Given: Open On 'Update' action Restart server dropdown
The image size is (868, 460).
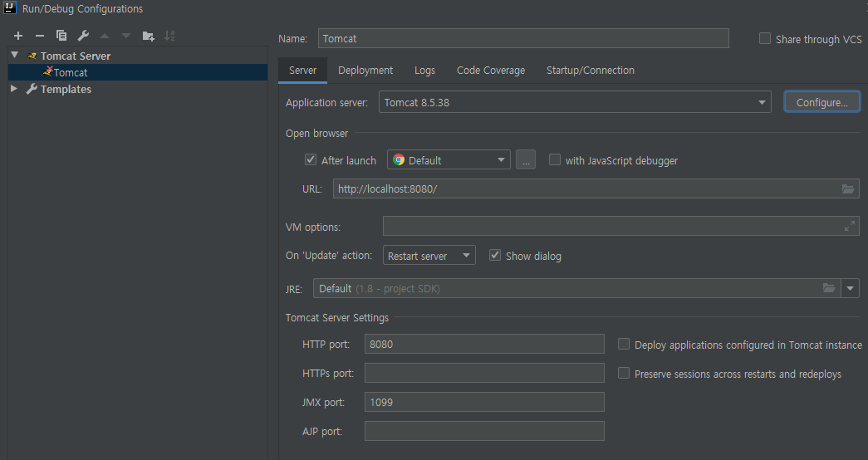Looking at the screenshot, I should click(429, 255).
